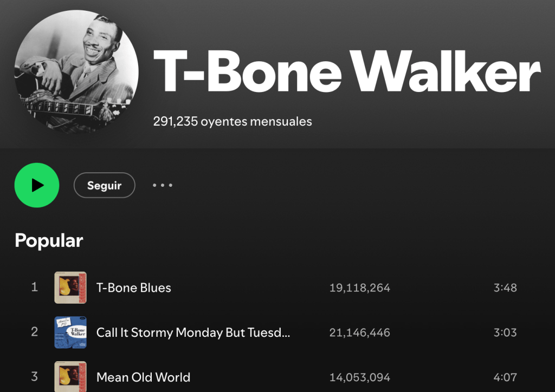Click the 291,235 oyentes mensuales text
This screenshot has height=392, width=555.
tap(233, 122)
